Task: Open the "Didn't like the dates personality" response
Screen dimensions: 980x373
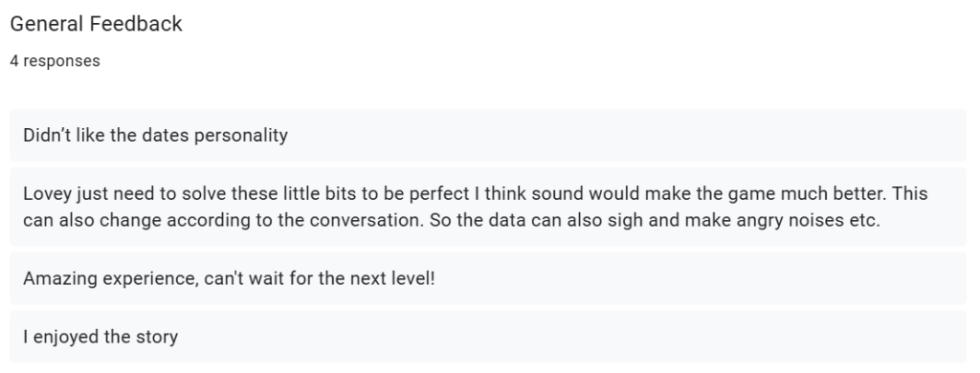Action: 488,135
